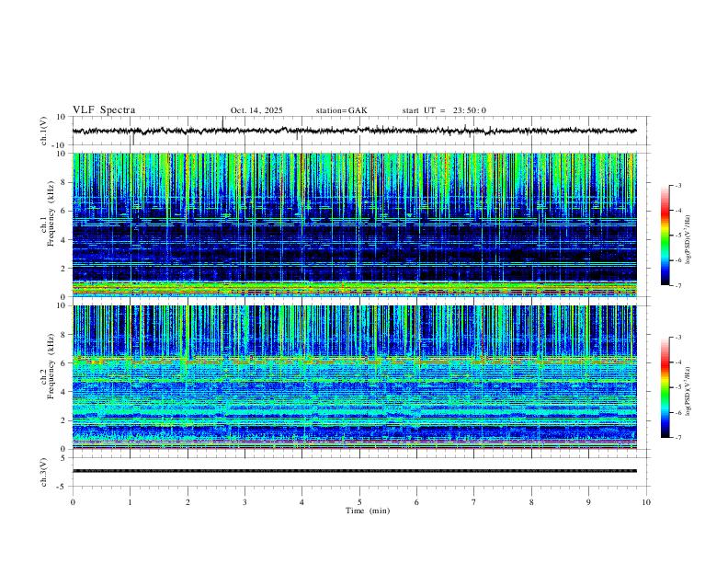Click the 'start UT = 23:50:0' text
This screenshot has height=563, width=728.
(444, 110)
